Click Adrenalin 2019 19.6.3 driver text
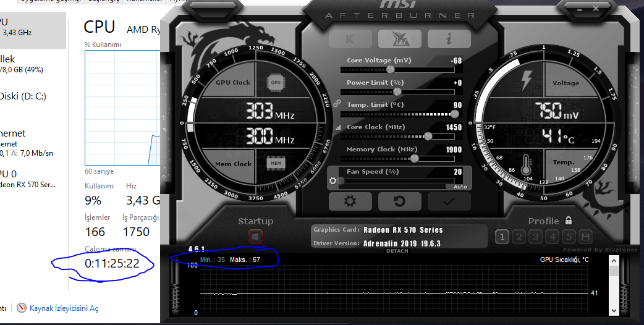This screenshot has width=644, height=325. click(402, 243)
